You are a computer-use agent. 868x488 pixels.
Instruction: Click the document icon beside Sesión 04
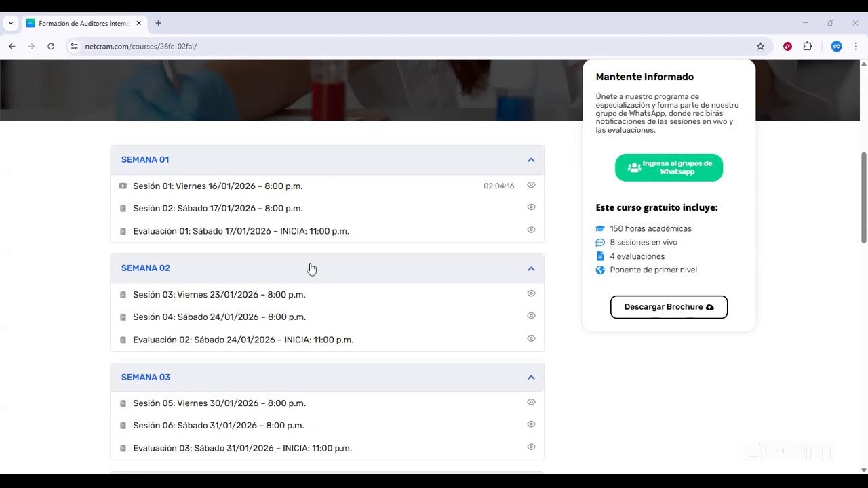pyautogui.click(x=123, y=317)
